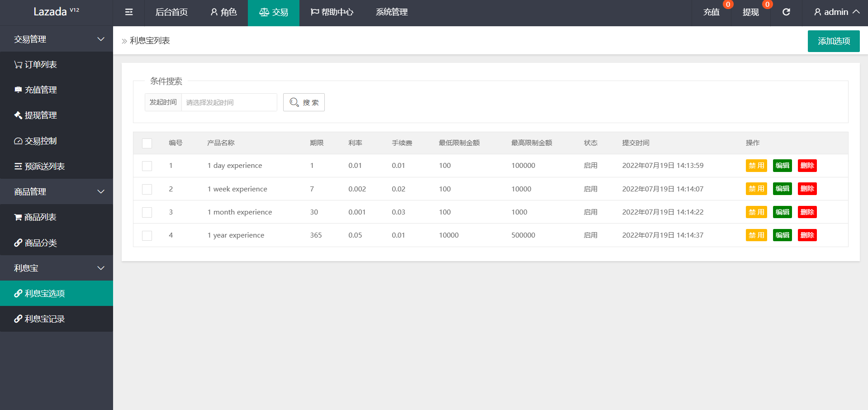Click the 提交时间 column header
The width and height of the screenshot is (868, 410).
click(x=636, y=143)
